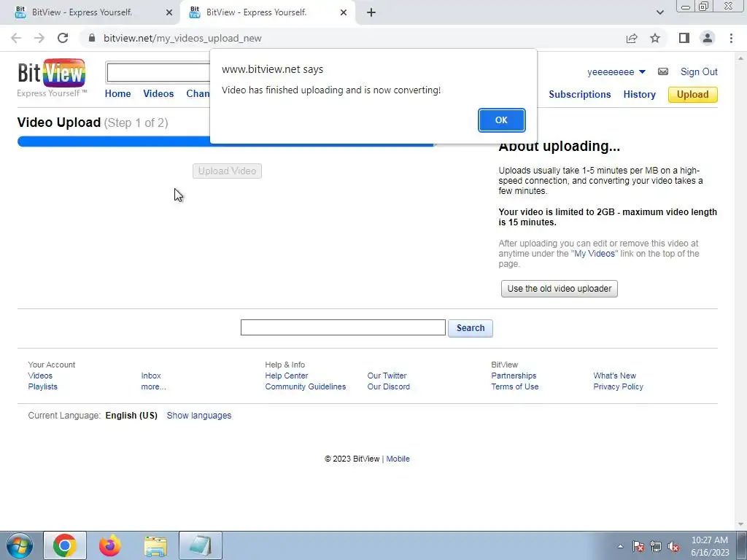Open the footer Inbox link
This screenshot has height=560, width=747.
point(151,376)
